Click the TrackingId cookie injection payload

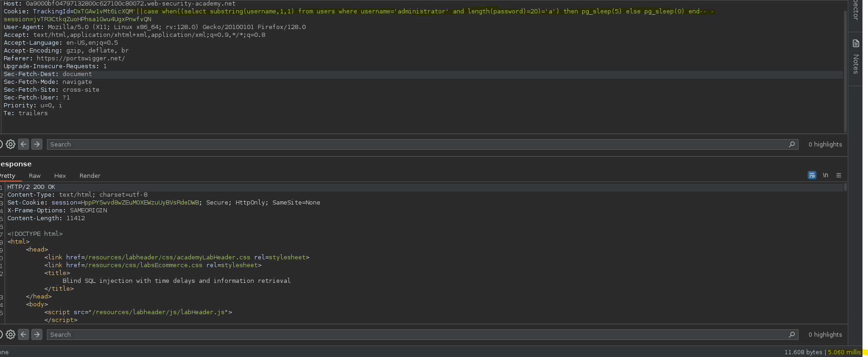394,11
